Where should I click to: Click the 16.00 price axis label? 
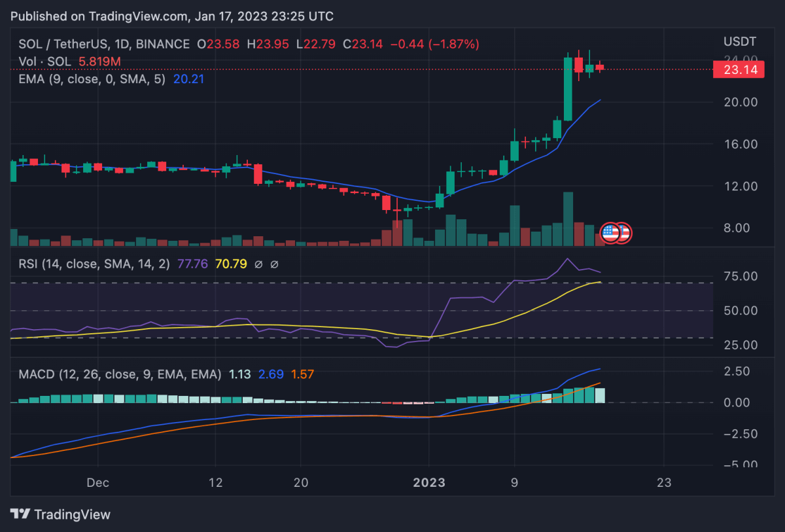(x=740, y=144)
